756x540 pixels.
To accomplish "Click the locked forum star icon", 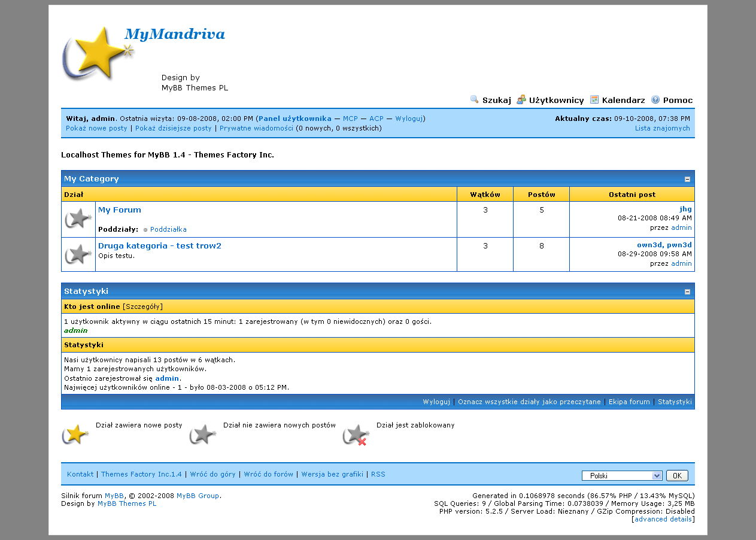I will 356,435.
